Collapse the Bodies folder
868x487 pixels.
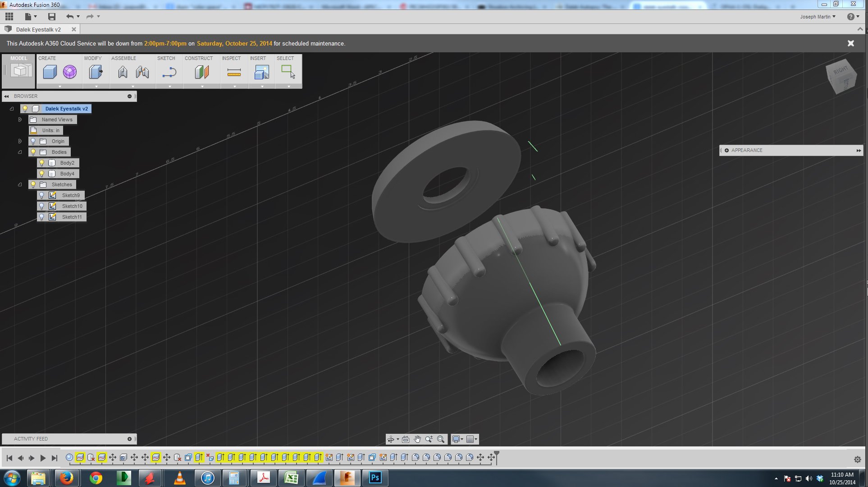20,152
